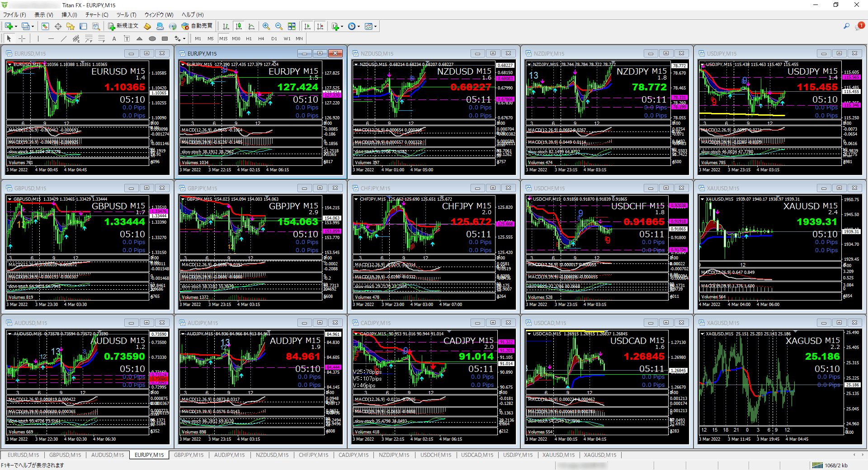Image resolution: width=868 pixels, height=470 pixels.
Task: Switch to the XAUUSD,M15 chart tab
Action: tap(558, 455)
